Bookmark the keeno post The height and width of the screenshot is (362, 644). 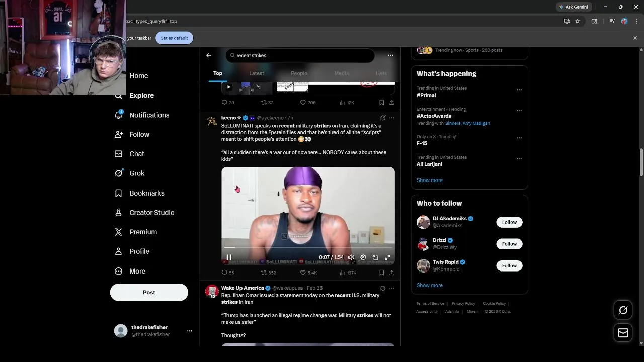382,273
